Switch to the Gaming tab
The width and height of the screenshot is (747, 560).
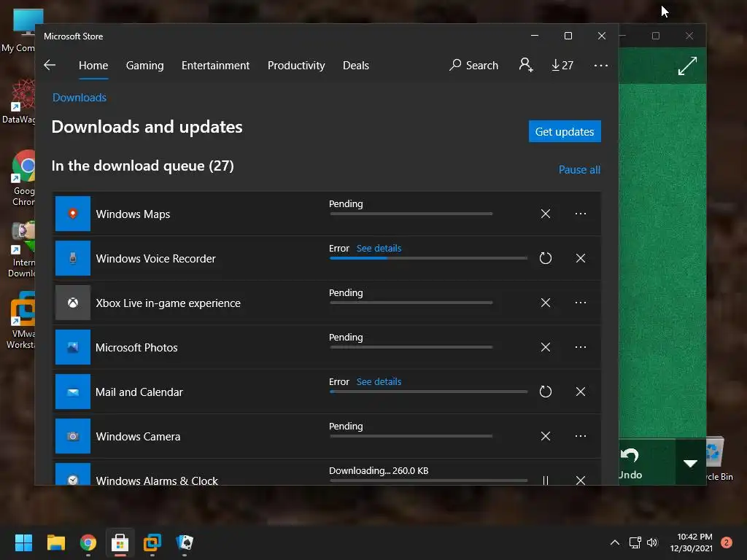145,65
